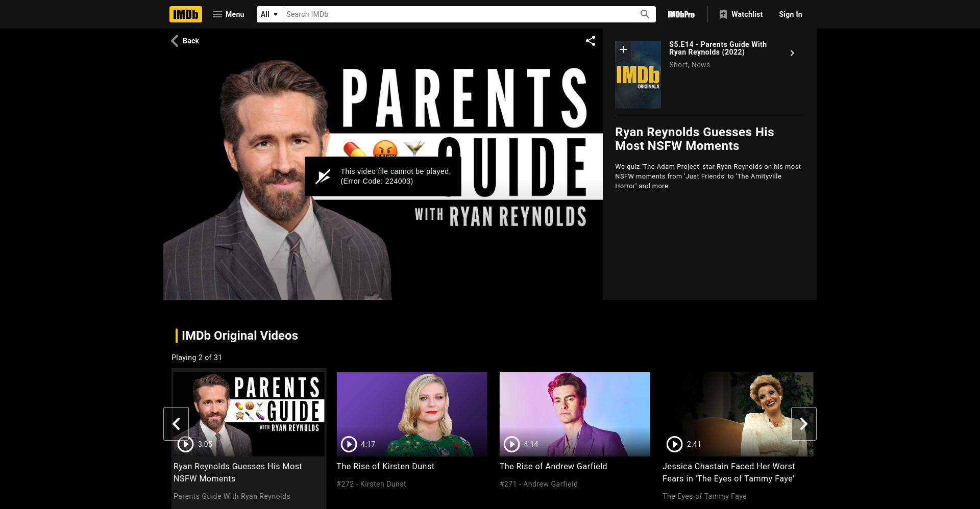Open 'Jessica Chastain Faced Her Worst Fears' title
Image resolution: width=980 pixels, height=509 pixels.
tap(729, 472)
